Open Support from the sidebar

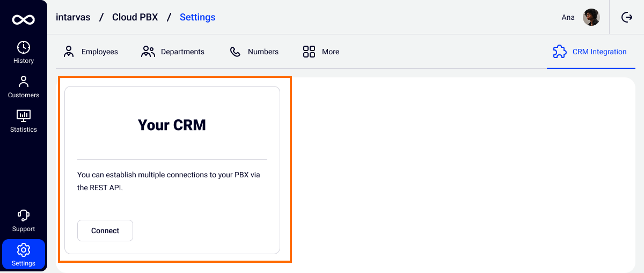24,220
